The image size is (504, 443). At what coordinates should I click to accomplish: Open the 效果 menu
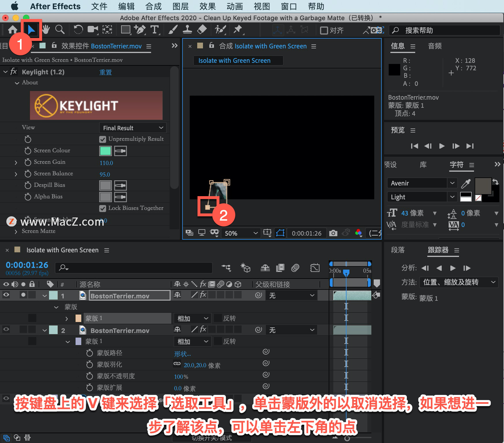tap(208, 6)
